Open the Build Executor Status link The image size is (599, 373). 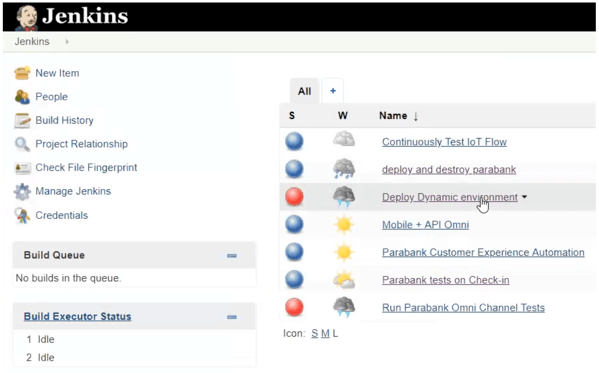pyautogui.click(x=78, y=316)
